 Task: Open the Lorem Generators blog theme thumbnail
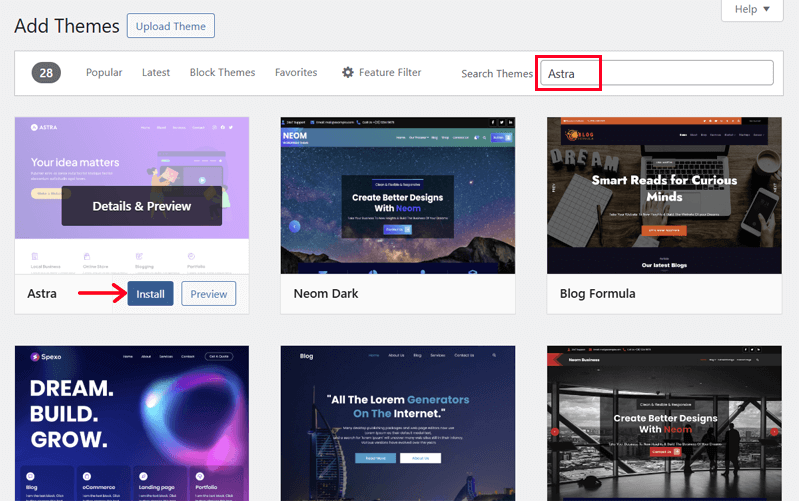point(397,423)
